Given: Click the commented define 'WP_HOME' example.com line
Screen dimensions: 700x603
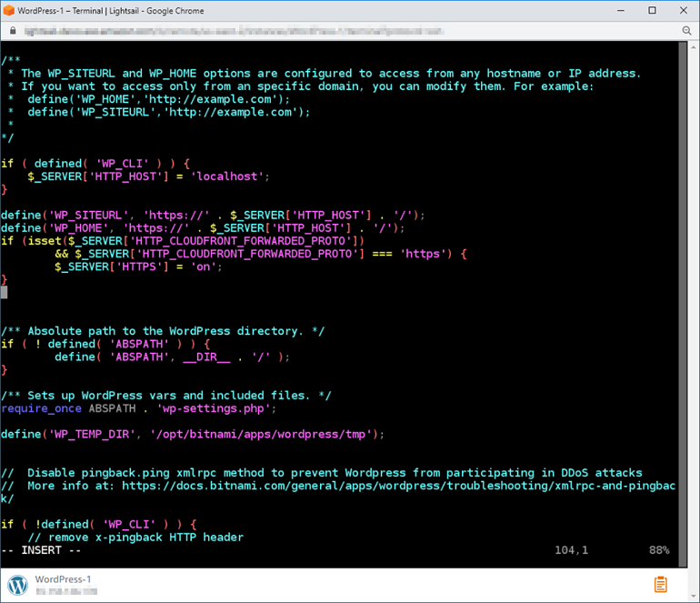Looking at the screenshot, I should [158, 99].
